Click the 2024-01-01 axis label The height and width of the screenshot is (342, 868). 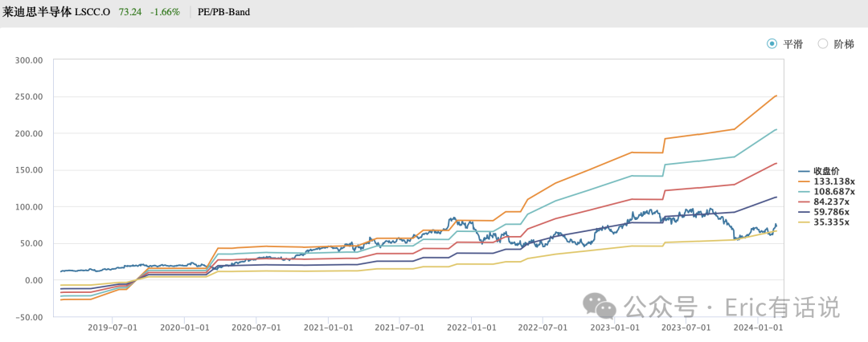[x=759, y=328]
